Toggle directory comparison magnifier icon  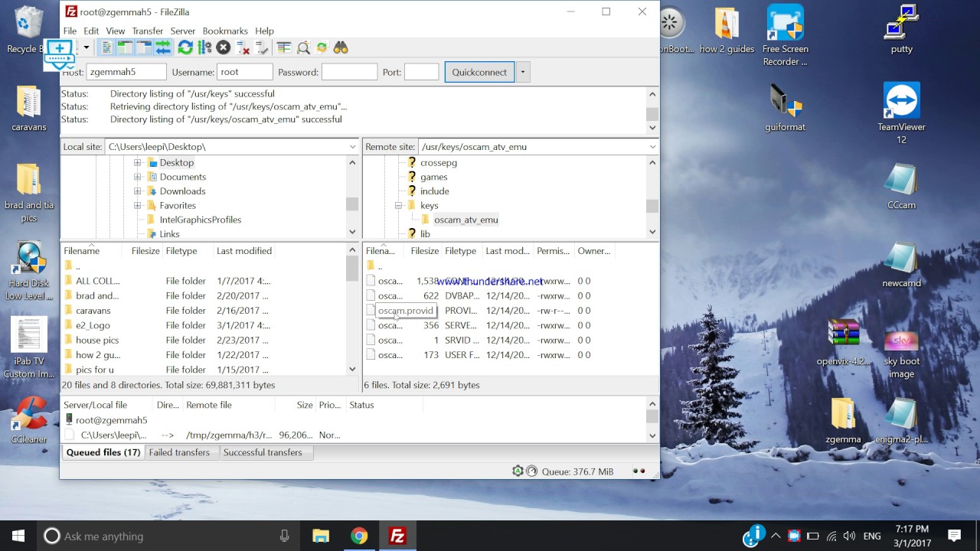coord(303,47)
